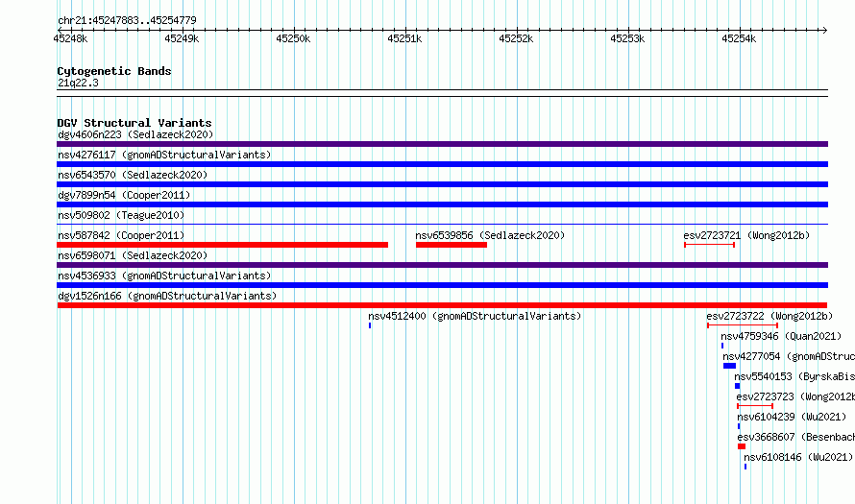Click the chr21:45247883..45254779 coordinate label
This screenshot has height=504, width=855.
[x=127, y=21]
